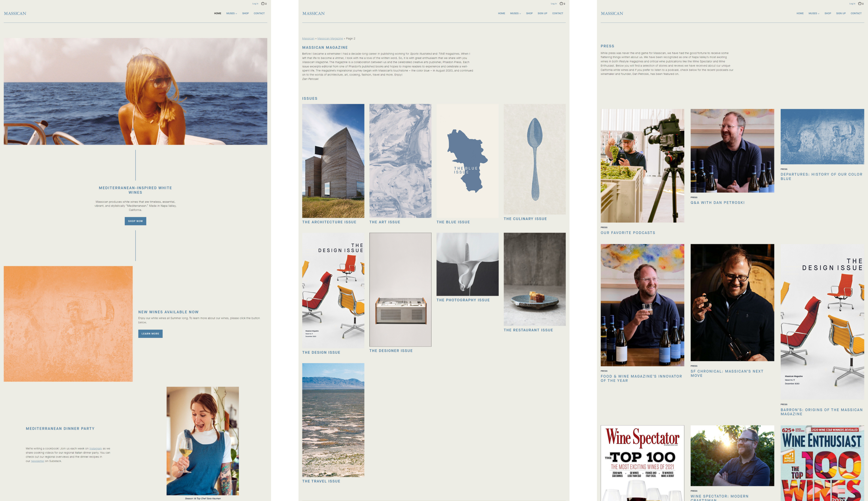Click the MASSICAN logo on the Magazine page
Screen dimensions: 868x501
(314, 13)
